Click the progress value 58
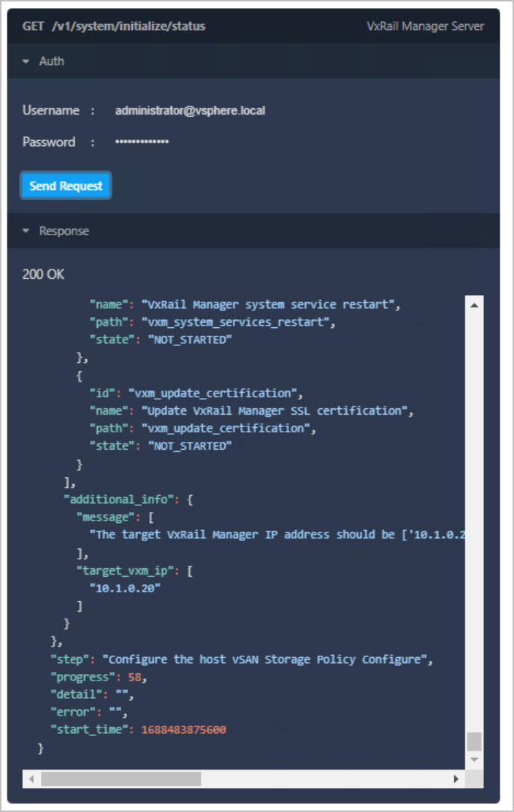Screen dimensions: 514x812 click(x=135, y=677)
